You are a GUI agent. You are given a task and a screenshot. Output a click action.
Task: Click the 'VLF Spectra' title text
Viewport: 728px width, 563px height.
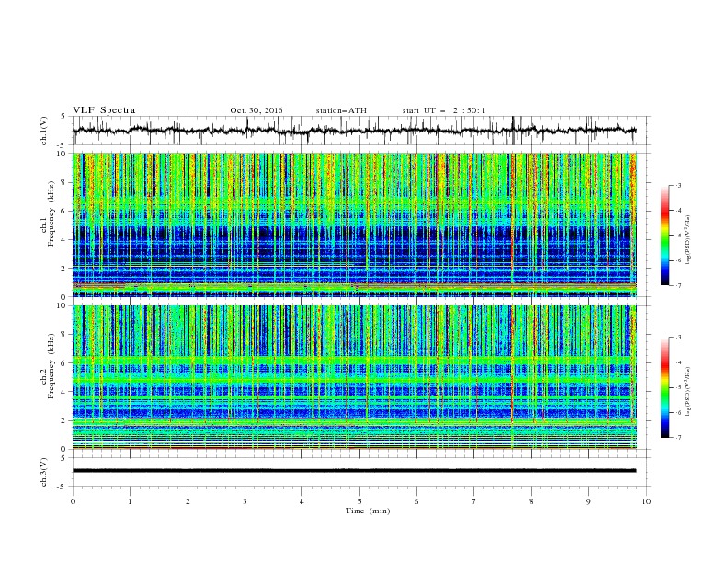click(104, 110)
